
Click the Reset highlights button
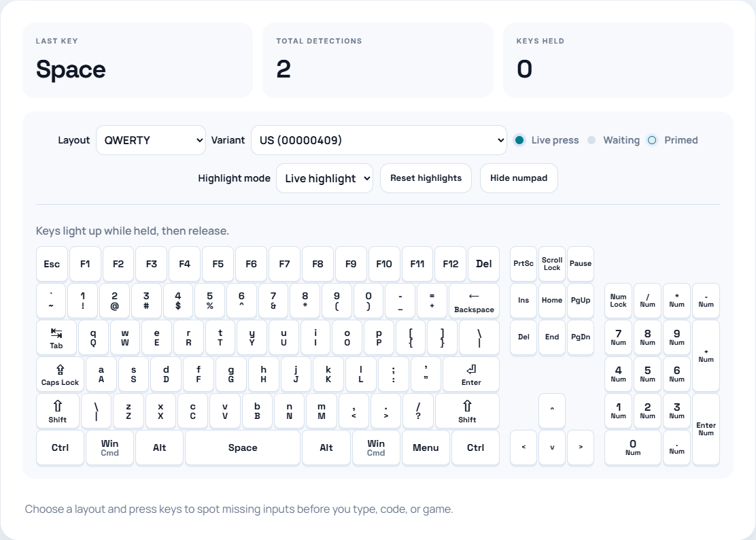click(x=426, y=178)
